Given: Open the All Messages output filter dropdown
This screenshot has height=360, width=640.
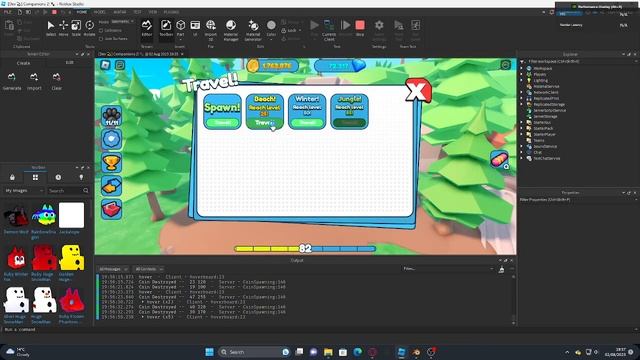Looking at the screenshot, I should point(113,269).
